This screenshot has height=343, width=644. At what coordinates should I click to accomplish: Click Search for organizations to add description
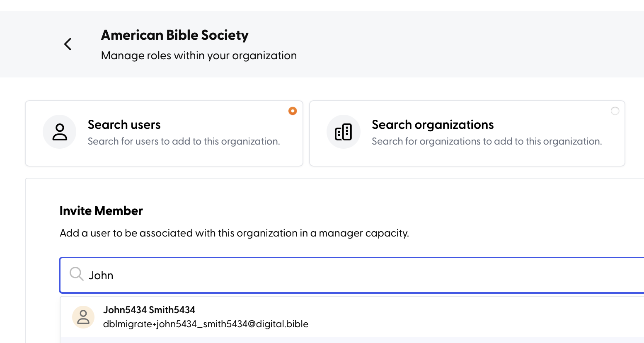[x=487, y=141]
